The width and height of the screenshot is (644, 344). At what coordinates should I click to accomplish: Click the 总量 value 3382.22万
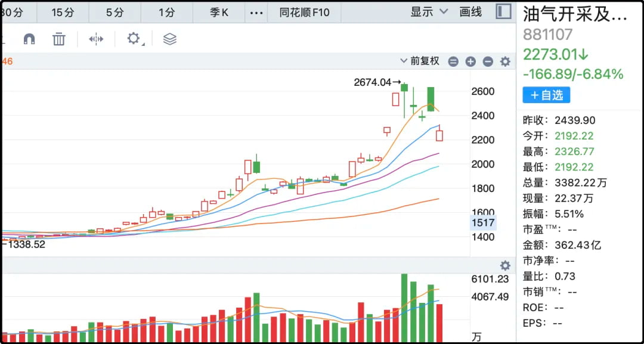pos(580,182)
